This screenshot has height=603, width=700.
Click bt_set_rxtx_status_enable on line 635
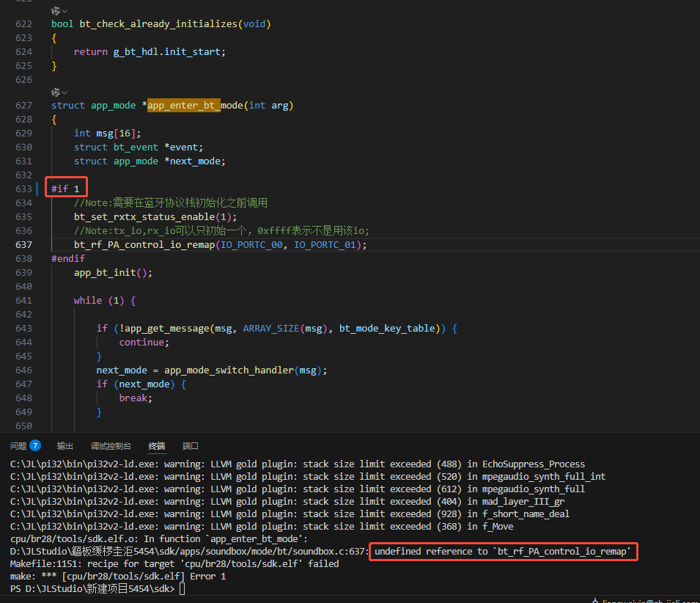(144, 217)
